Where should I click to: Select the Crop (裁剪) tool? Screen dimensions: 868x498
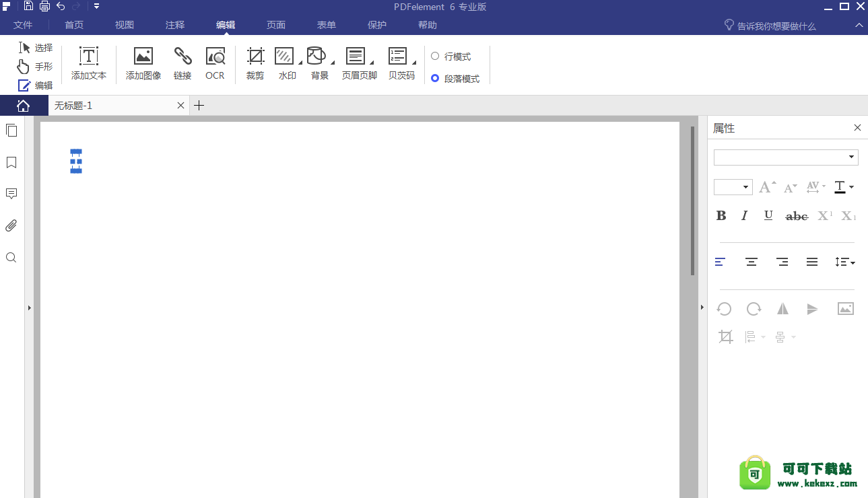point(255,57)
